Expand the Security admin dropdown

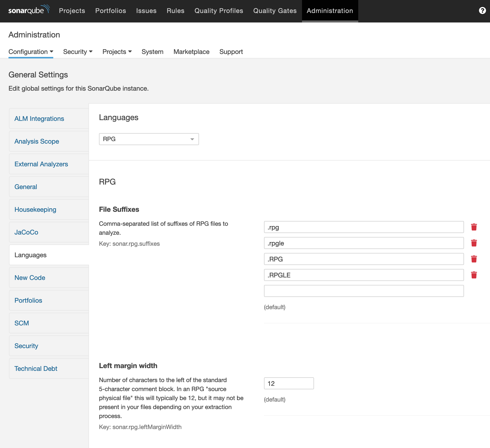pos(78,52)
